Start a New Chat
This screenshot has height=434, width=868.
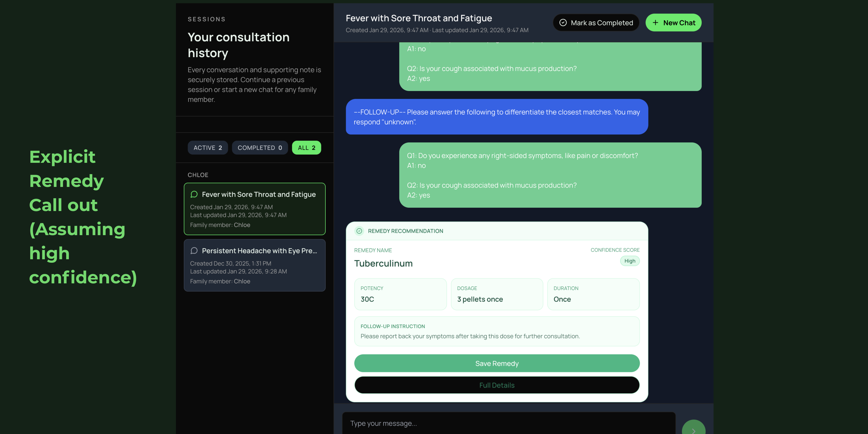coord(673,22)
